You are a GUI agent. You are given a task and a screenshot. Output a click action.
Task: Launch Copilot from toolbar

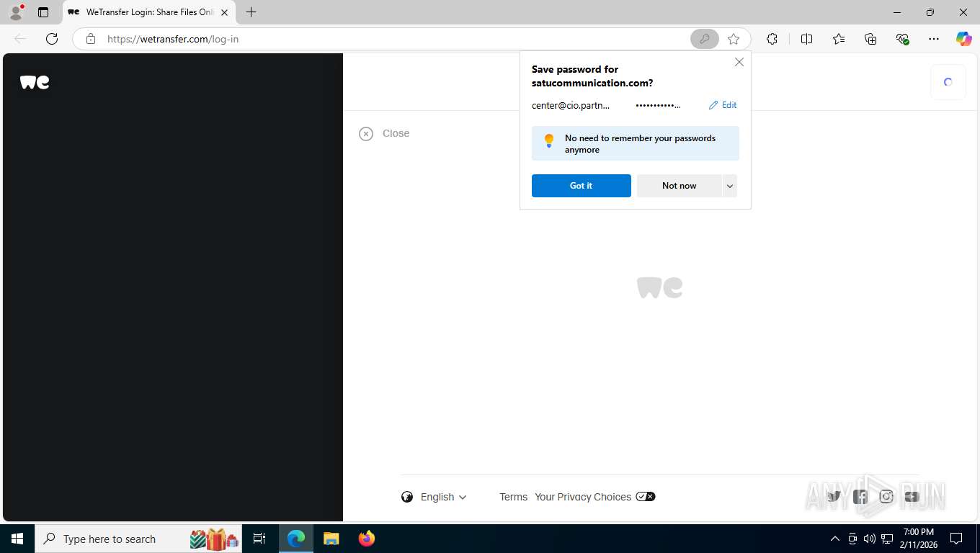coord(964,39)
